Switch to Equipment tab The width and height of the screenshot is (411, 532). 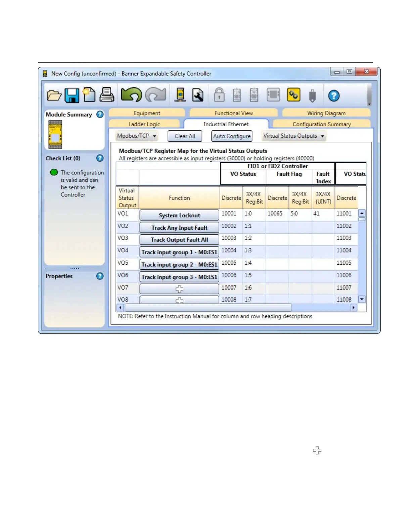pos(147,113)
